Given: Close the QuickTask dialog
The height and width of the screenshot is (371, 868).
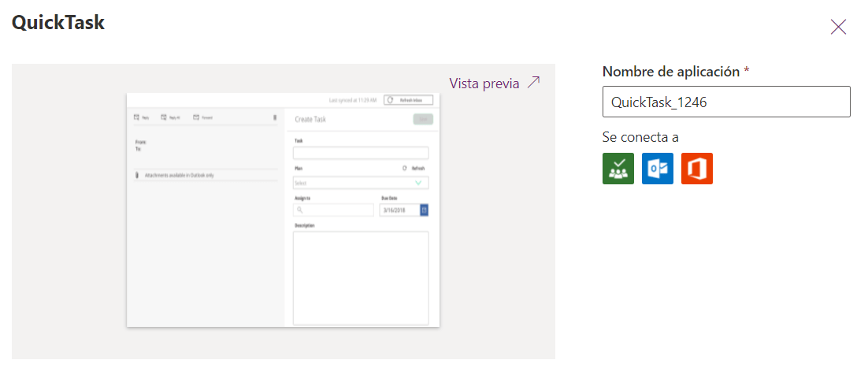Looking at the screenshot, I should pyautogui.click(x=838, y=27).
